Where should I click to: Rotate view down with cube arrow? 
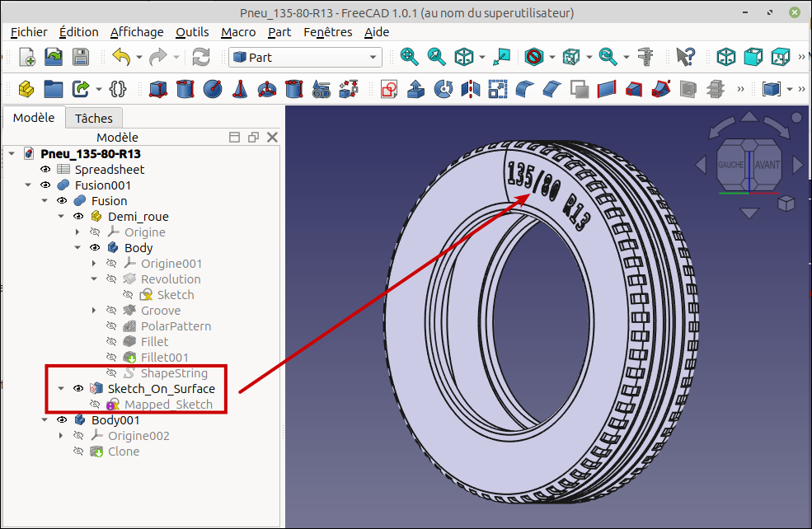point(749,213)
